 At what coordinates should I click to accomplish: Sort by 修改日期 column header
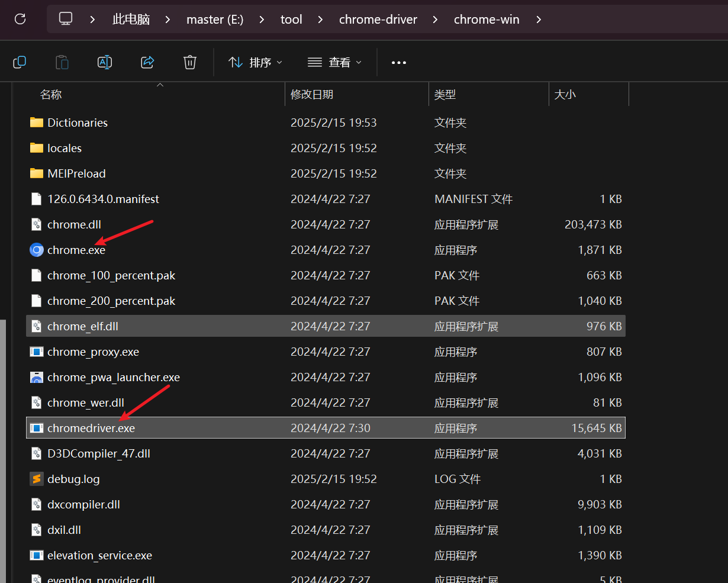point(312,94)
